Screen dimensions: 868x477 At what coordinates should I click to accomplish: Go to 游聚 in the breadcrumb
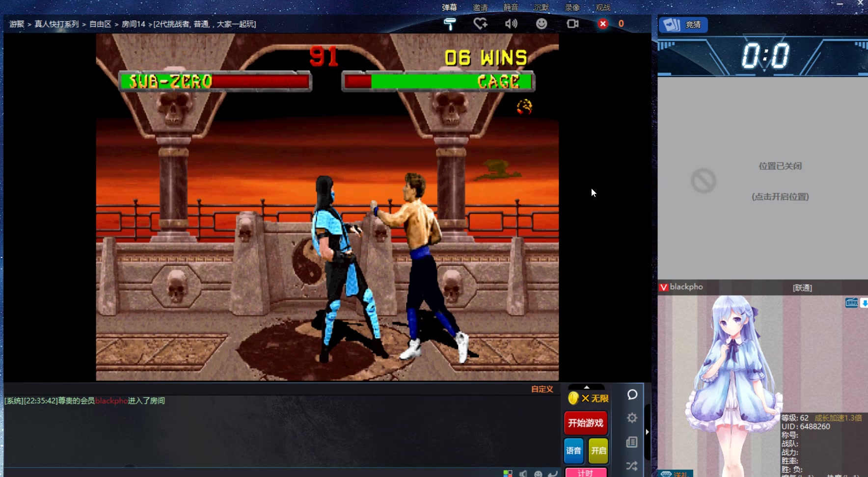17,24
